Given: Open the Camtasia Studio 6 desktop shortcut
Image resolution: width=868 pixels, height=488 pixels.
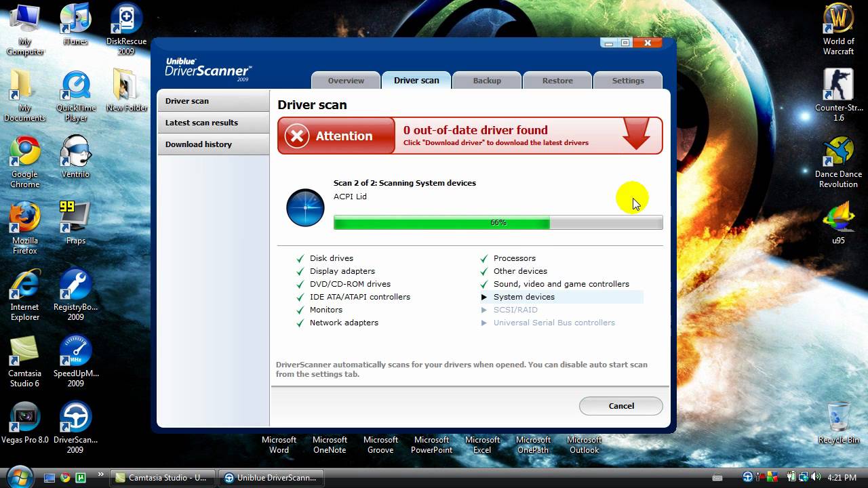Looking at the screenshot, I should click(24, 361).
